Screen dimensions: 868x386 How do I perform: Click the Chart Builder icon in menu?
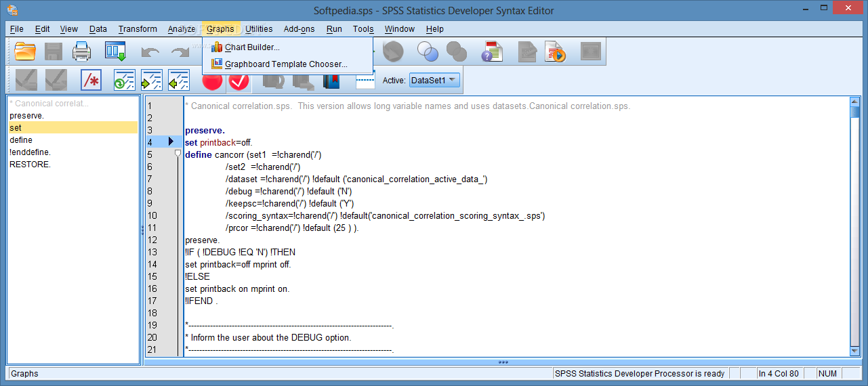click(217, 47)
